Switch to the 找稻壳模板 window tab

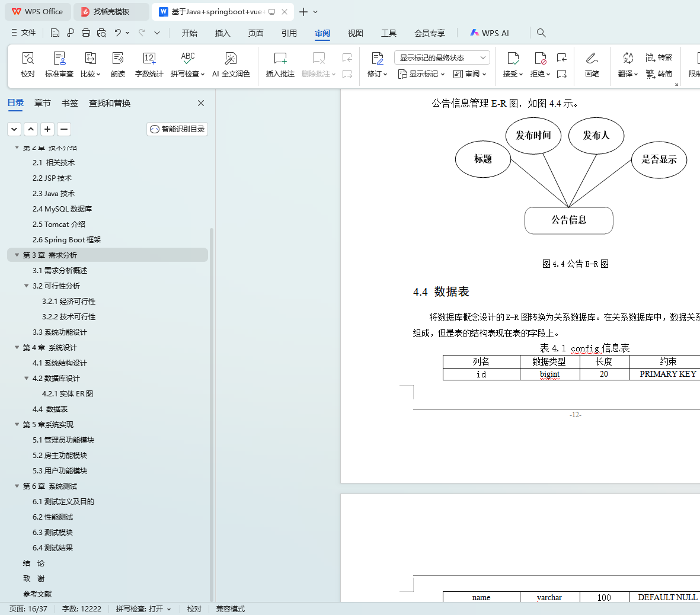[x=111, y=12]
